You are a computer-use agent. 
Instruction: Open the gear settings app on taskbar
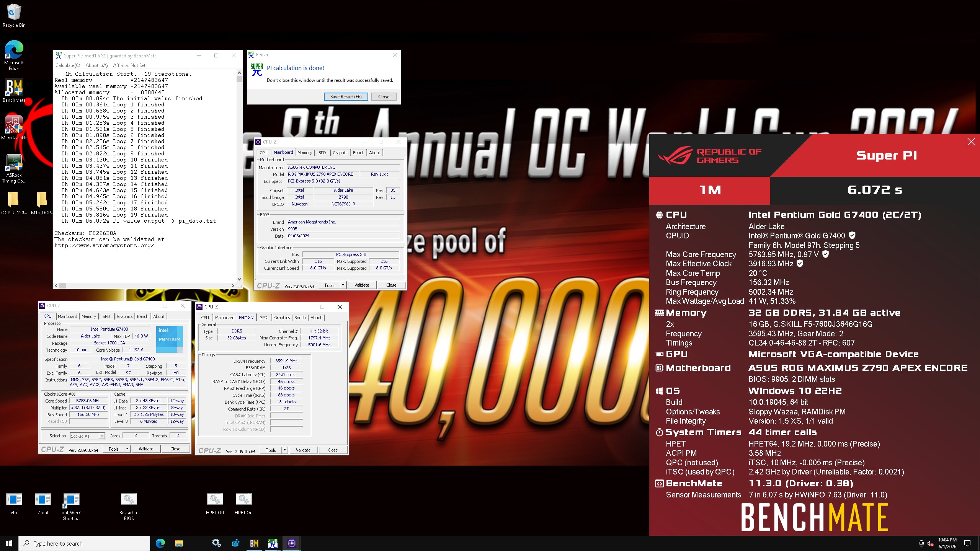(216, 543)
